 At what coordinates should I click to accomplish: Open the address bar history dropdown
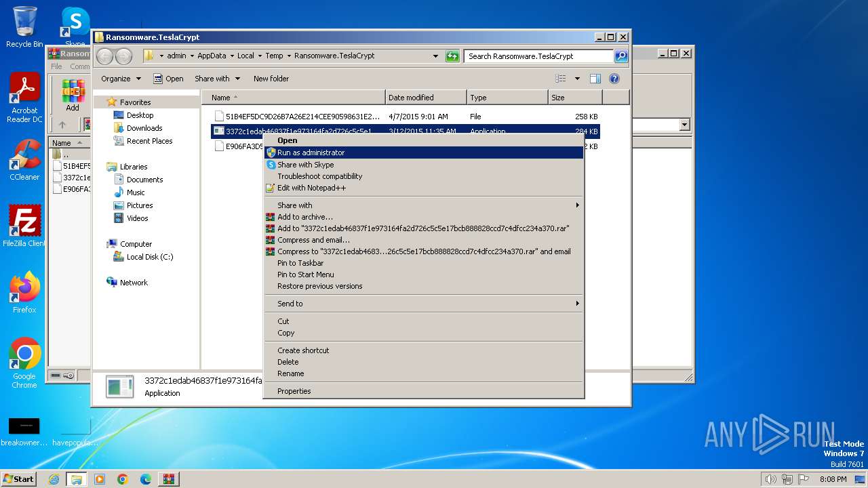[435, 56]
